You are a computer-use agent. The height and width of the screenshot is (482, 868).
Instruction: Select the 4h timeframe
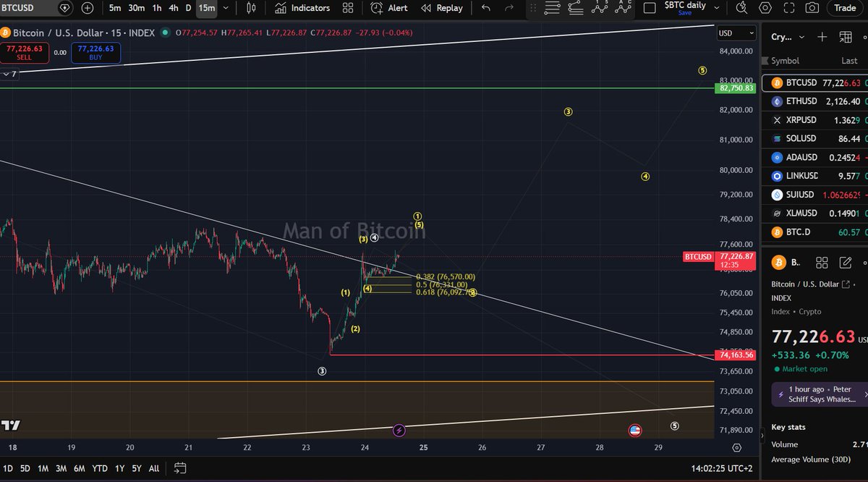click(174, 8)
